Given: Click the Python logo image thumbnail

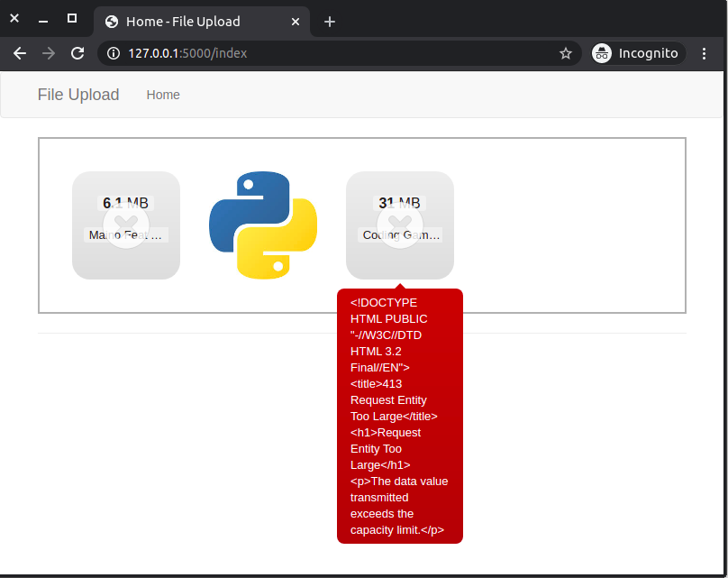Looking at the screenshot, I should [x=263, y=225].
